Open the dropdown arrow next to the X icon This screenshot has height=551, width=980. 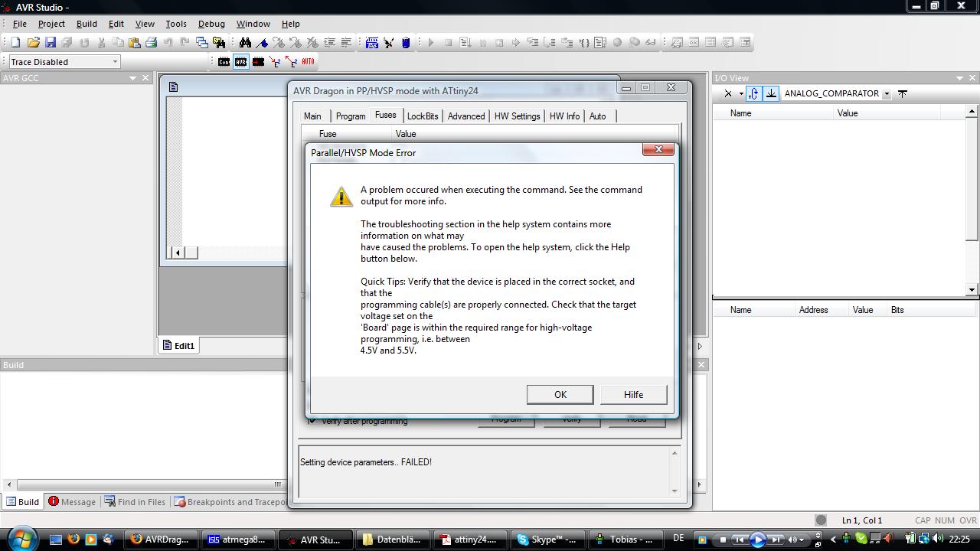point(740,93)
